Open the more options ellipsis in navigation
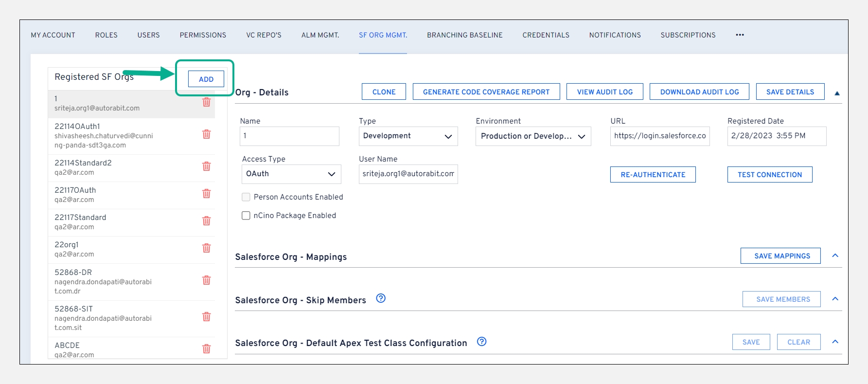The width and height of the screenshot is (868, 384). click(x=740, y=35)
